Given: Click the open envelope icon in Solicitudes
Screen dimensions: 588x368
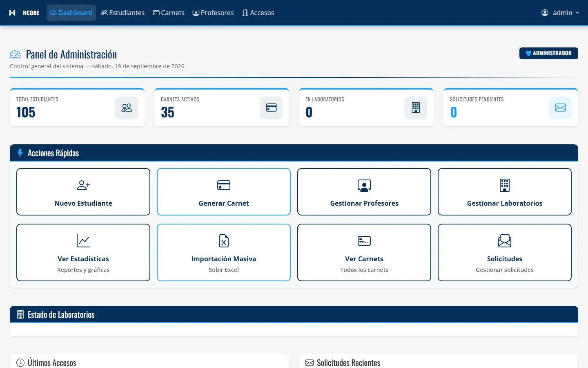Looking at the screenshot, I should point(505,241).
